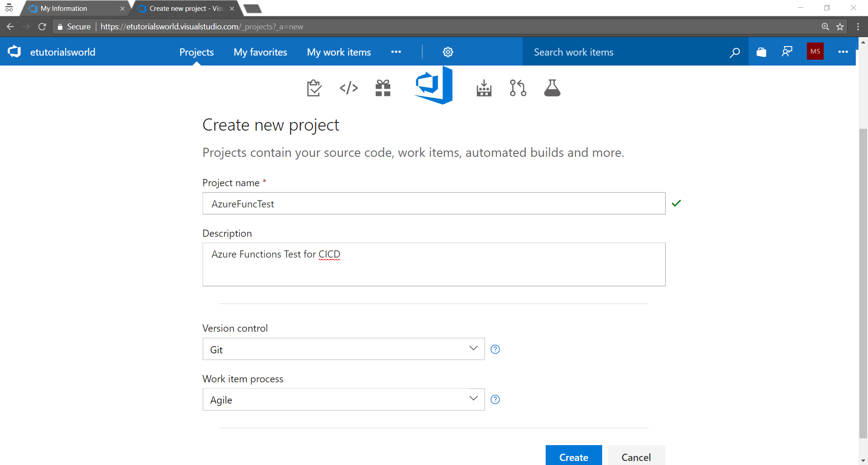
Task: Click the pull request branch icon
Action: pos(518,88)
